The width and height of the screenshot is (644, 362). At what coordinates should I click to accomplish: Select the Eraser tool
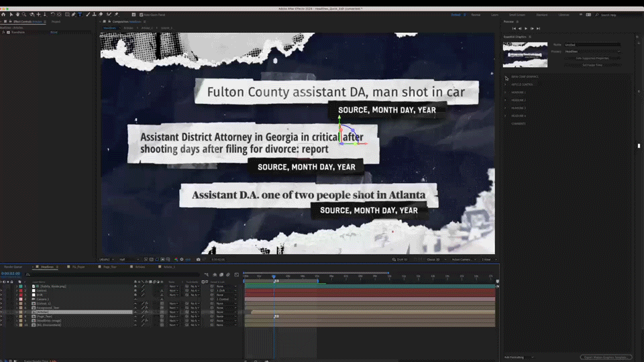[x=101, y=14]
